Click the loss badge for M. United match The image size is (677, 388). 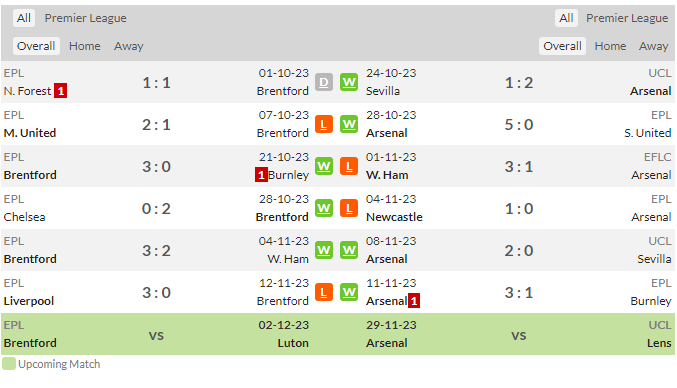(324, 124)
